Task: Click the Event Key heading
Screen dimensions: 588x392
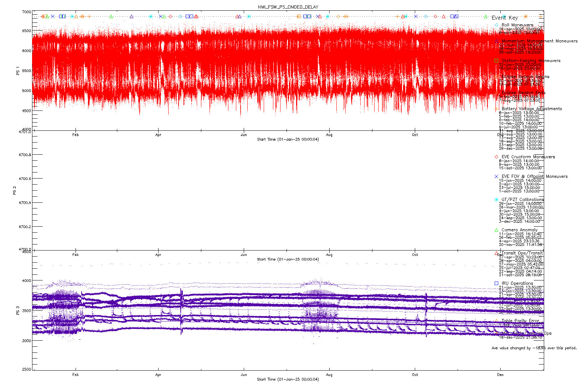Action: coord(505,18)
